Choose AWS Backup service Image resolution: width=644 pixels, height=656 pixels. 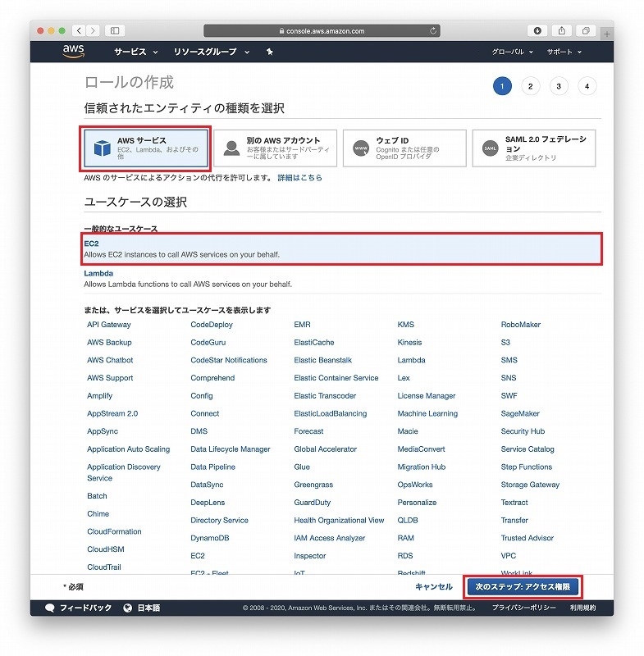point(109,343)
